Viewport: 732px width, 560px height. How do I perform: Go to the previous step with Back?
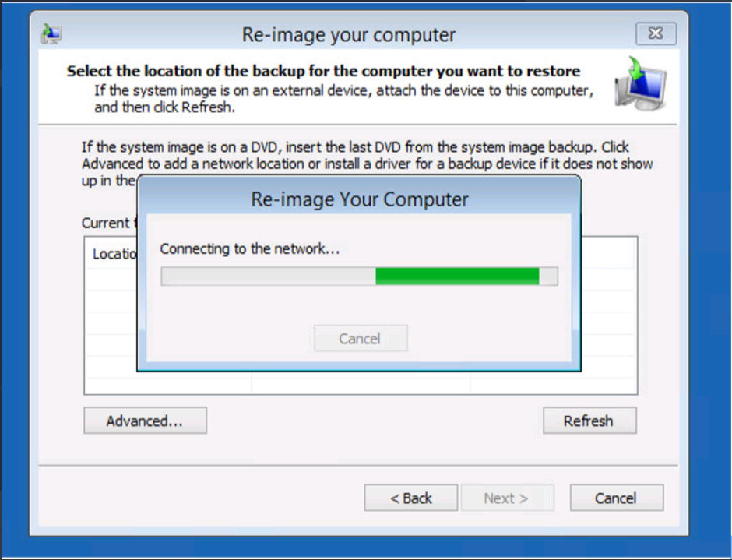[411, 498]
